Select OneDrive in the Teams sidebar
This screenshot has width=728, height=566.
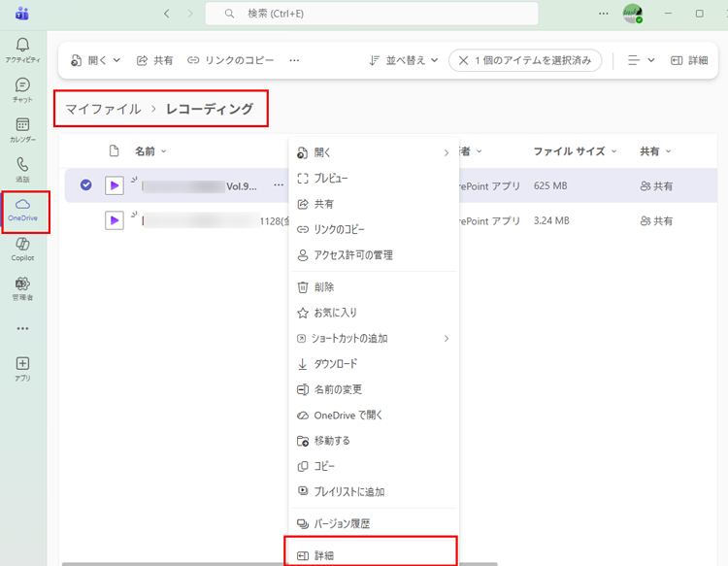22,210
